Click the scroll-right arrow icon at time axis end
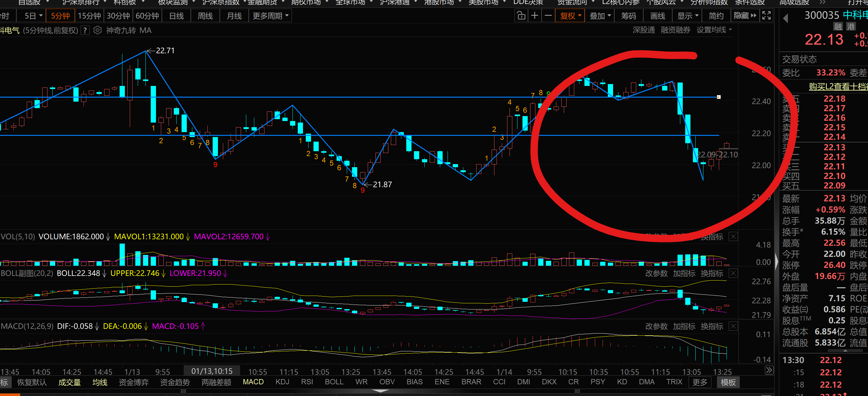Screen dimensions: 868x396 [x=769, y=370]
